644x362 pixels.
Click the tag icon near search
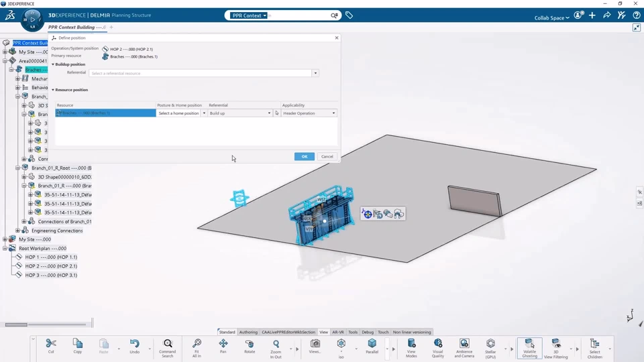pos(349,15)
